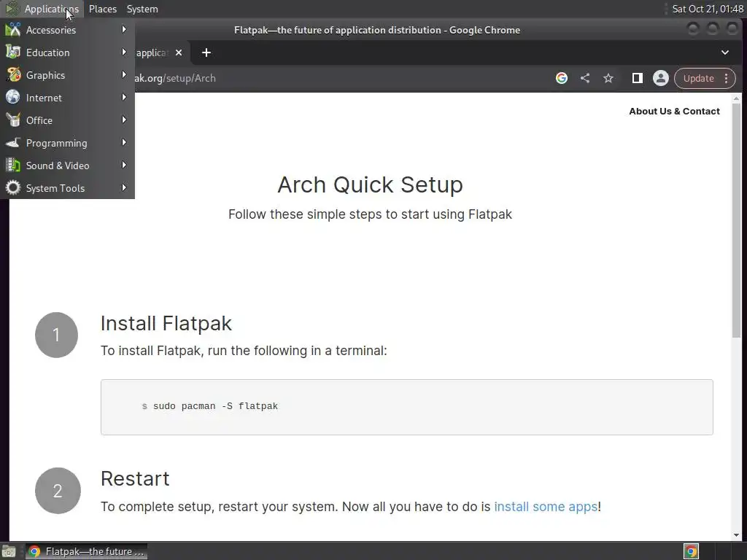Click the Applications menu in top panel
Image resolution: width=747 pixels, height=560 pixels.
click(52, 9)
